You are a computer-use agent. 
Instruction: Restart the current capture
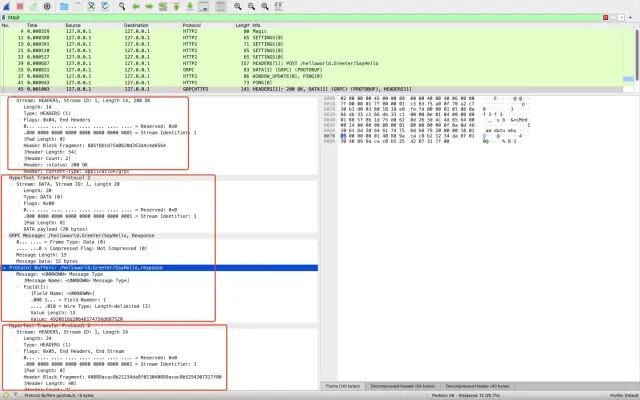point(33,6)
